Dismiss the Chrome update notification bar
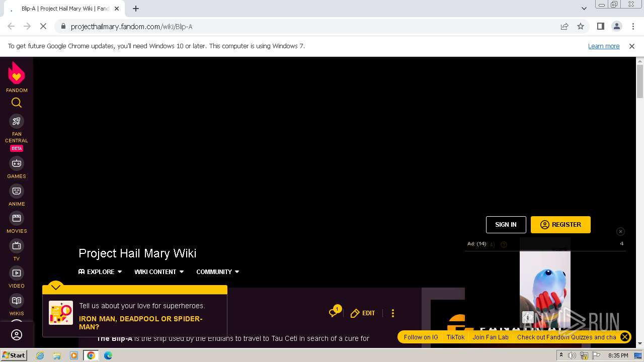Image resolution: width=644 pixels, height=362 pixels. (x=632, y=46)
